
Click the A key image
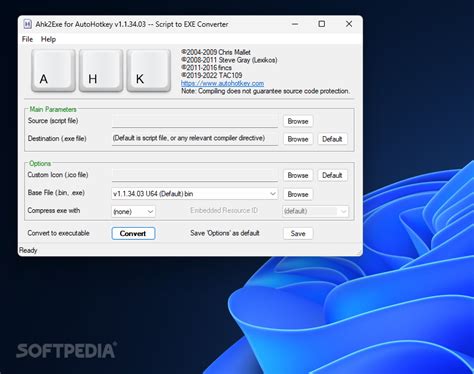point(53,70)
